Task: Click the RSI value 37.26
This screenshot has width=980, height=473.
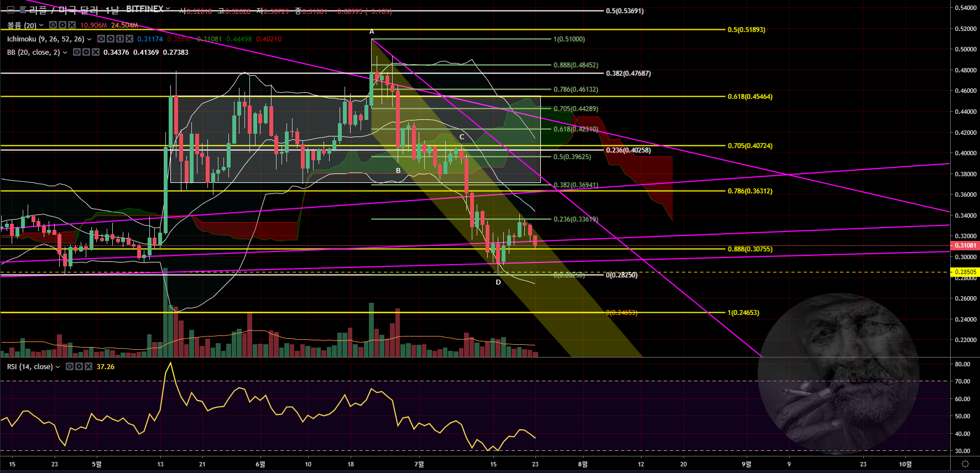Action: tap(106, 367)
